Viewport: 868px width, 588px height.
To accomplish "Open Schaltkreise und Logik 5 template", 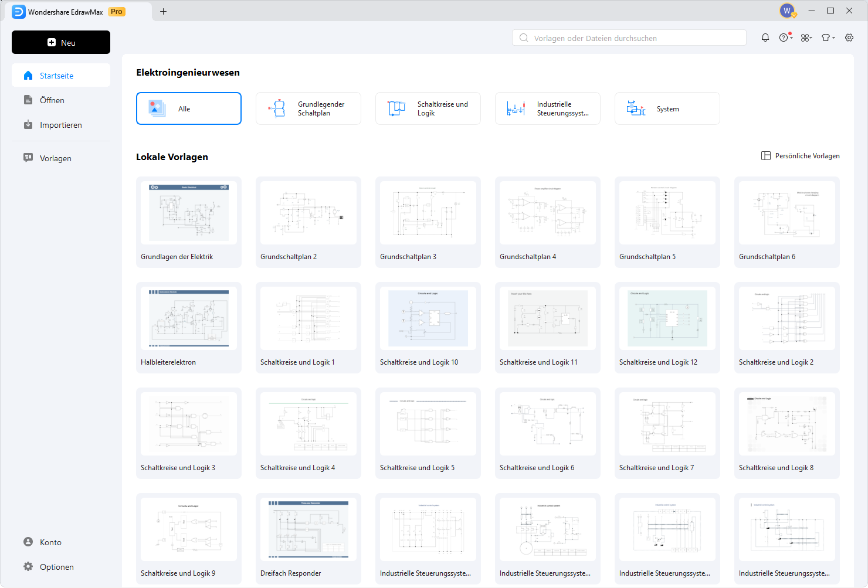I will click(x=428, y=433).
